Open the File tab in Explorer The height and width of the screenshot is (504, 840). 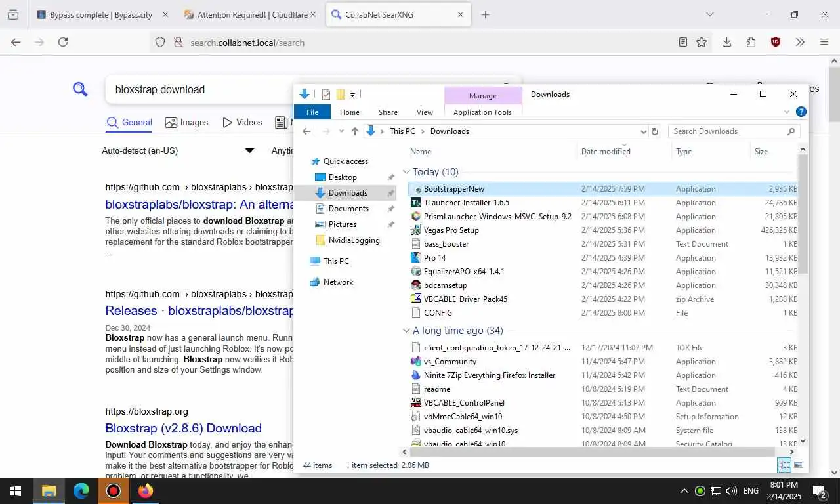tap(312, 112)
